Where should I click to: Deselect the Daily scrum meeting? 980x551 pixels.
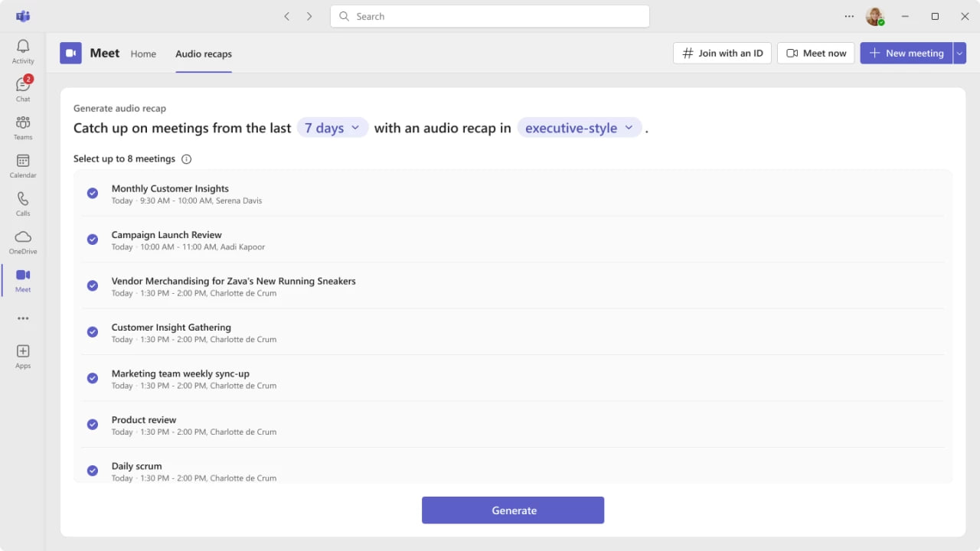(x=92, y=470)
